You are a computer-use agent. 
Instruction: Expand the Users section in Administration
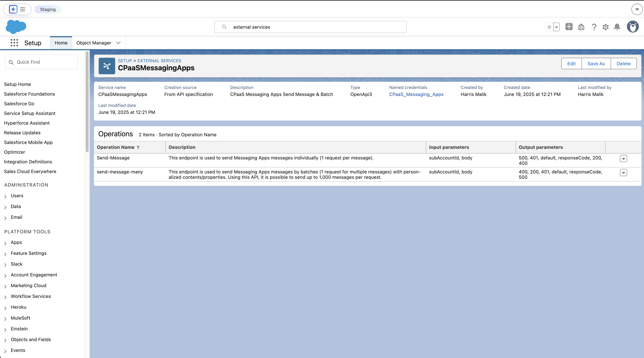5,196
